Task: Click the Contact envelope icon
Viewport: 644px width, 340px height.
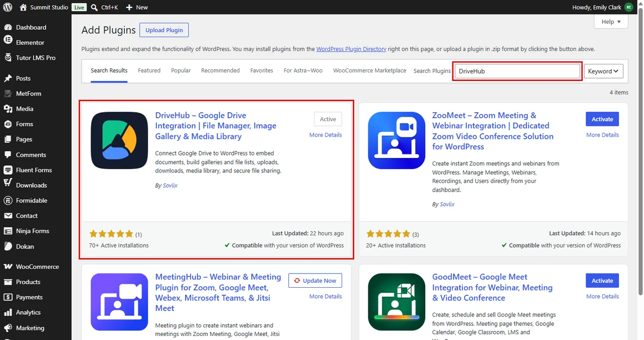Action: click(x=8, y=215)
